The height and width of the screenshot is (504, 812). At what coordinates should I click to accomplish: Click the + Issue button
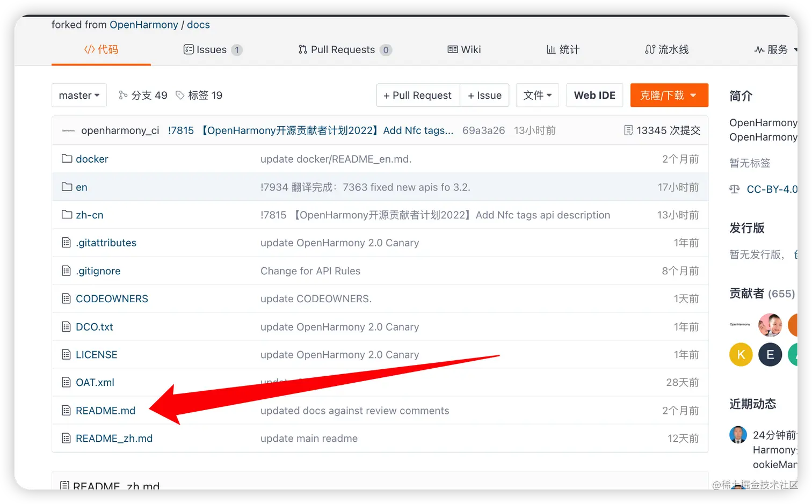(x=484, y=95)
